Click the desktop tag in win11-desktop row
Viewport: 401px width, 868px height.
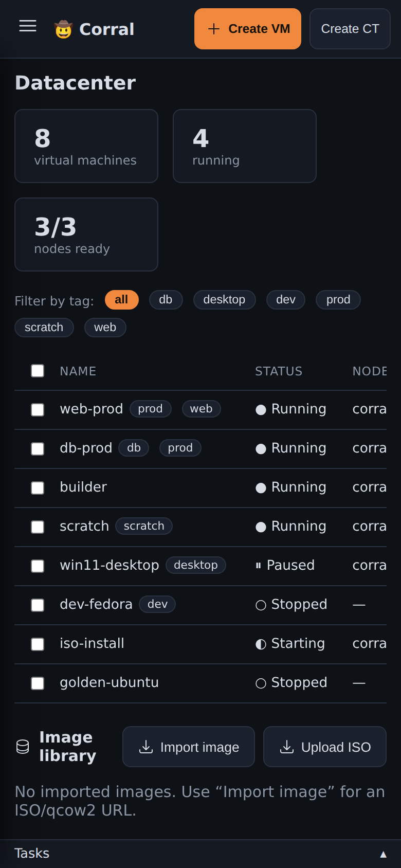(x=196, y=565)
